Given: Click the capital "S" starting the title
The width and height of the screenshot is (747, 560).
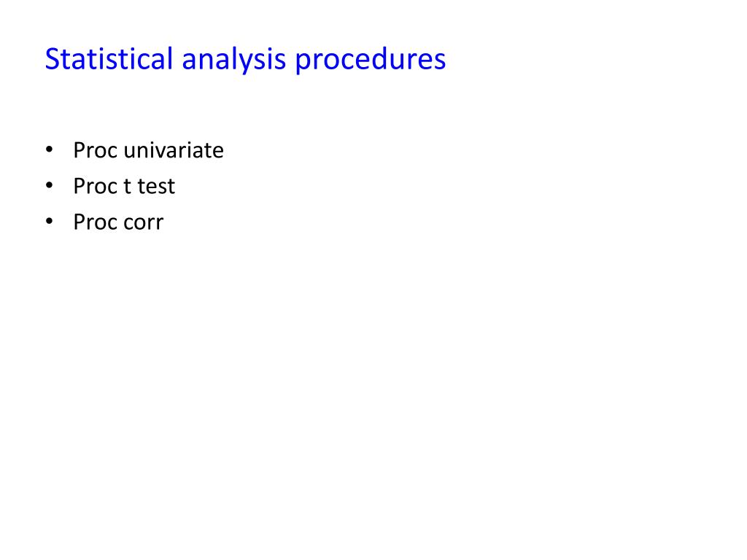Looking at the screenshot, I should tap(52, 60).
